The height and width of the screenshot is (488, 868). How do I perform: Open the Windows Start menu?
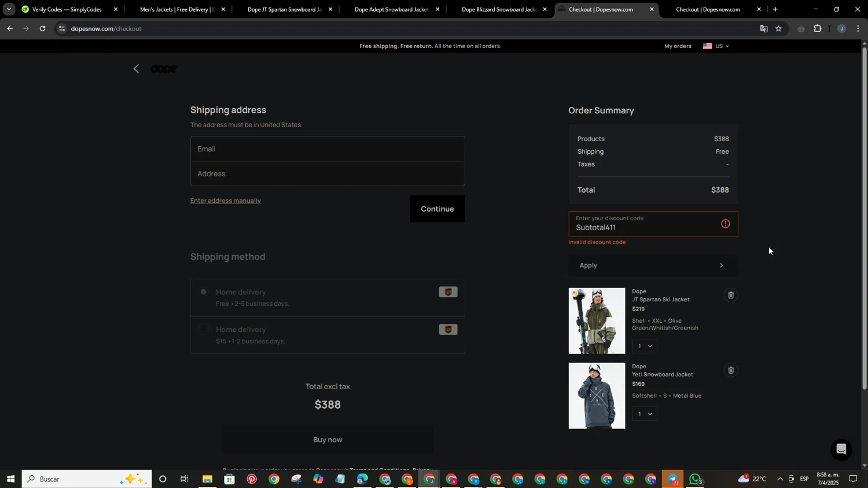click(10, 479)
